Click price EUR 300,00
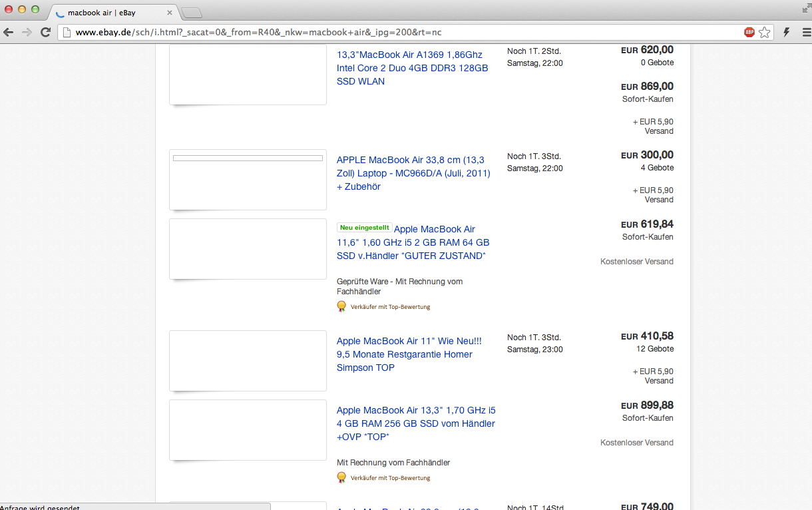Image resolution: width=812 pixels, height=510 pixels. point(647,155)
